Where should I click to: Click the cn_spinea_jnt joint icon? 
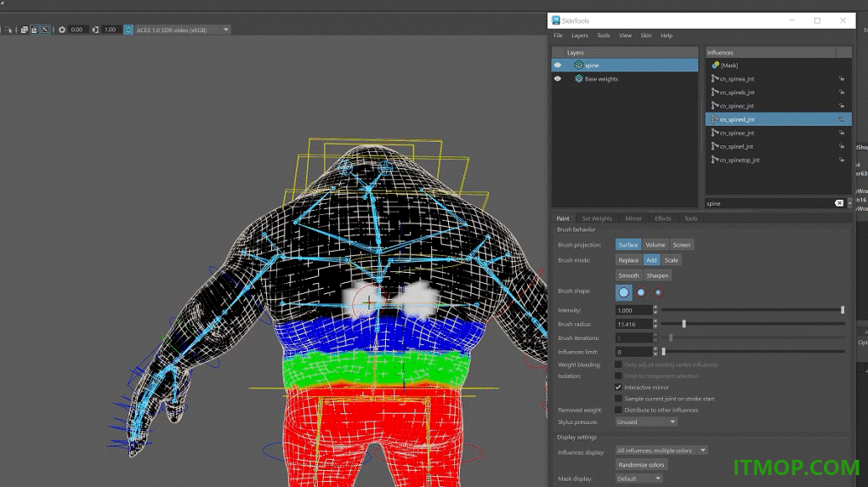pyautogui.click(x=715, y=78)
